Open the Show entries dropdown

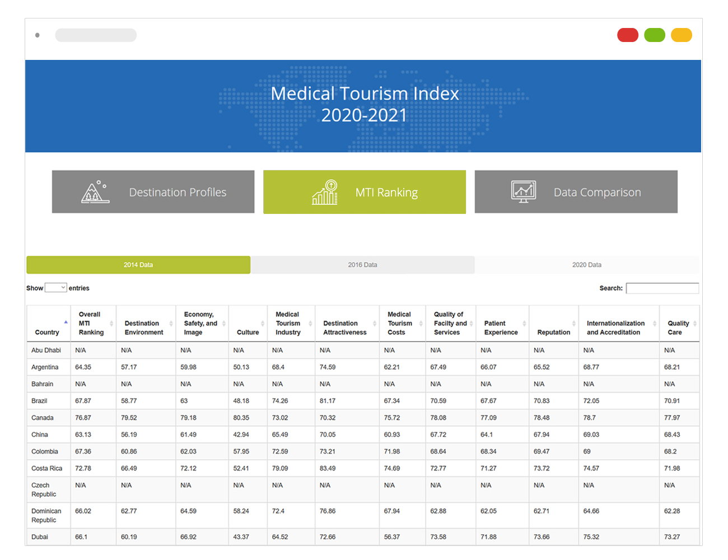[x=57, y=288]
